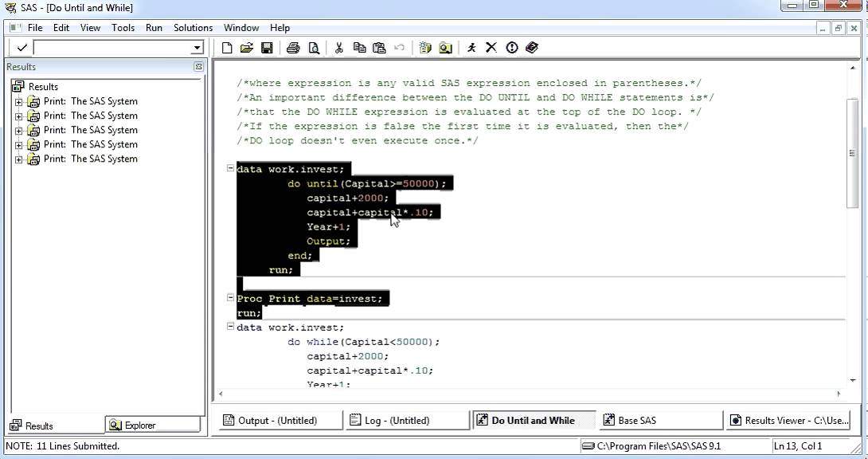The height and width of the screenshot is (459, 868).
Task: Switch to the Base SAS editor tab
Action: pyautogui.click(x=661, y=420)
